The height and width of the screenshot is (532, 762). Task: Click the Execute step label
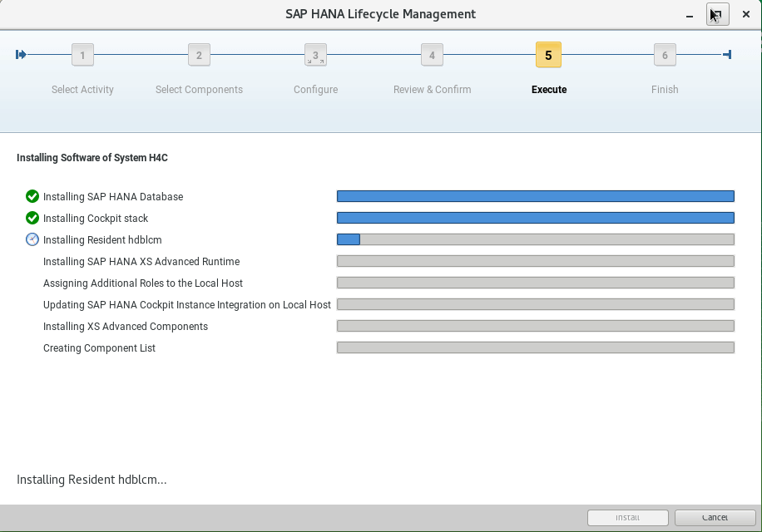coord(549,89)
